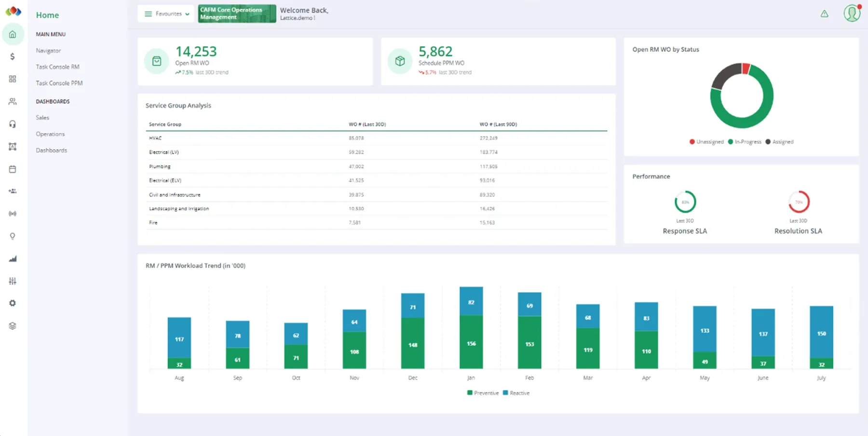
Task: Click the Open RM WO donut chart
Action: point(742,95)
